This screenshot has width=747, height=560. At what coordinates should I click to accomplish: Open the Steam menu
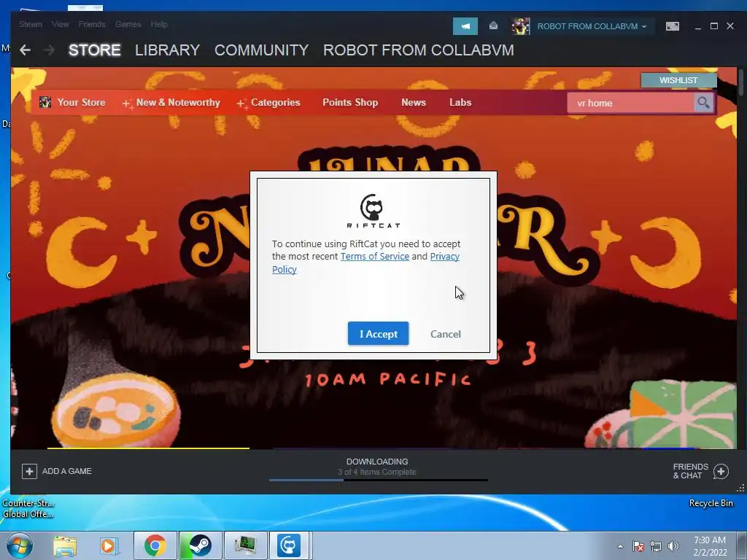[x=31, y=24]
